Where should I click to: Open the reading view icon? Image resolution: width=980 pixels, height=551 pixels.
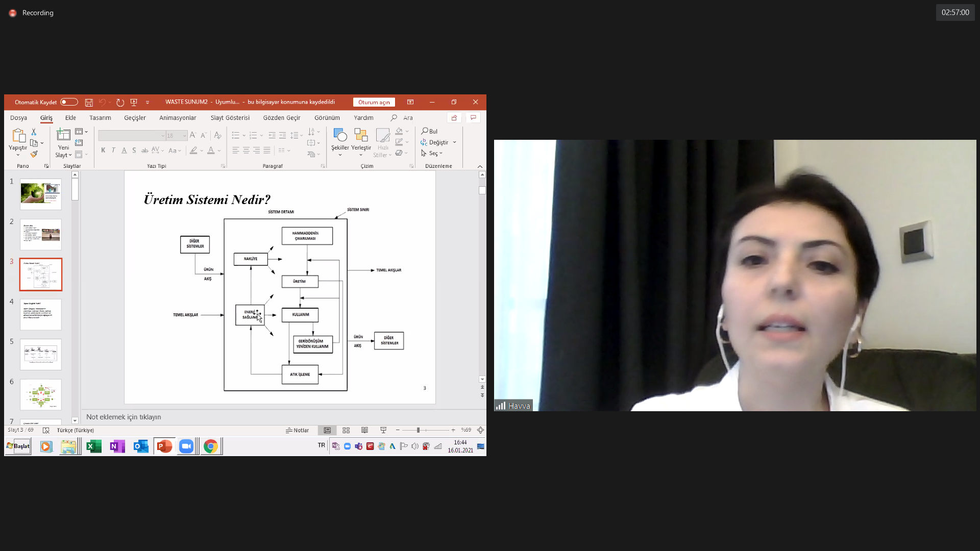(364, 430)
